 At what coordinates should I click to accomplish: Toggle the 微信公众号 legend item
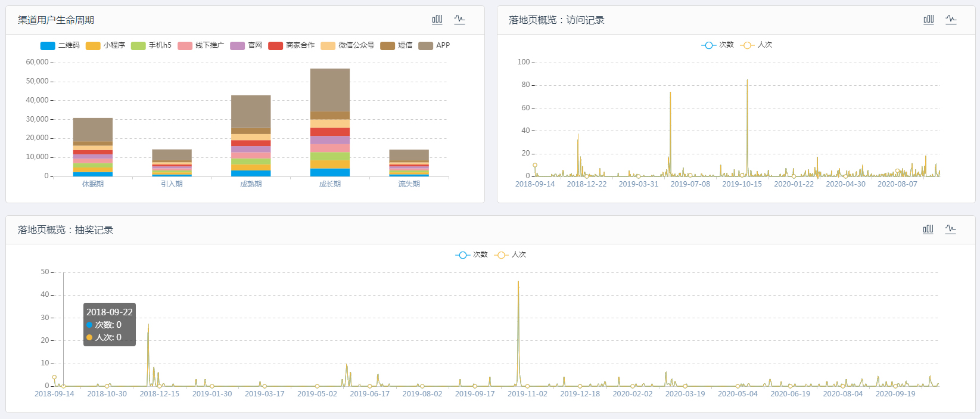pyautogui.click(x=348, y=45)
